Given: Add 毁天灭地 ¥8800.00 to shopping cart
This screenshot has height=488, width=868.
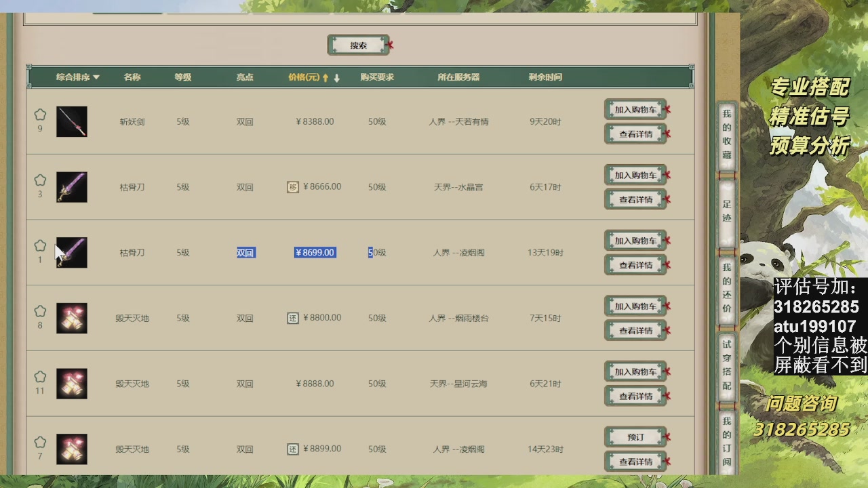Looking at the screenshot, I should coord(635,306).
